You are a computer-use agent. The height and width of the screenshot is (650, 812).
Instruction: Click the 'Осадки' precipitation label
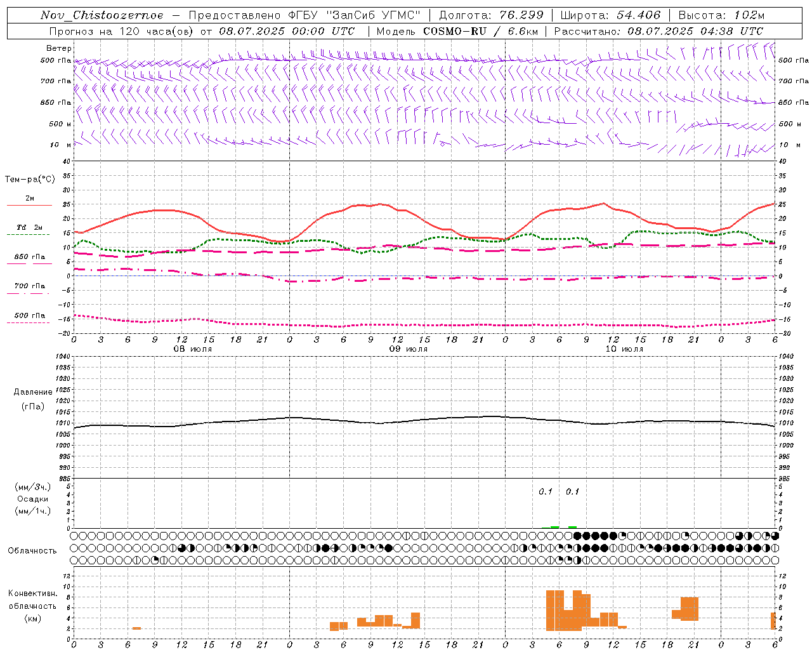[33, 499]
